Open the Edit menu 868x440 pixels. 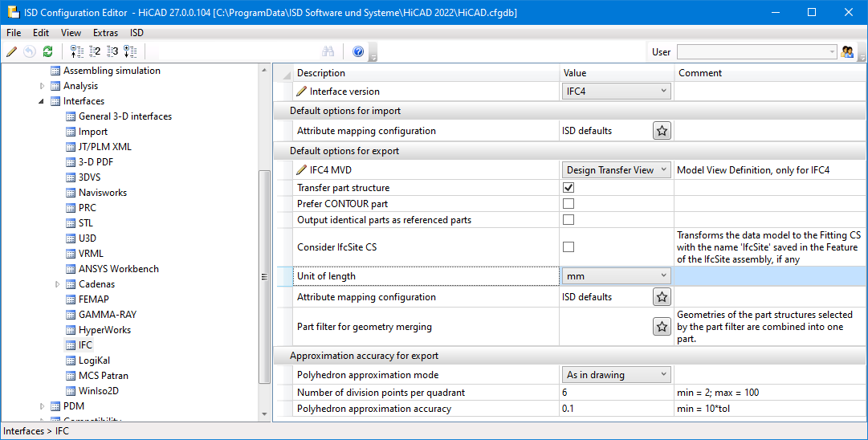coord(41,33)
